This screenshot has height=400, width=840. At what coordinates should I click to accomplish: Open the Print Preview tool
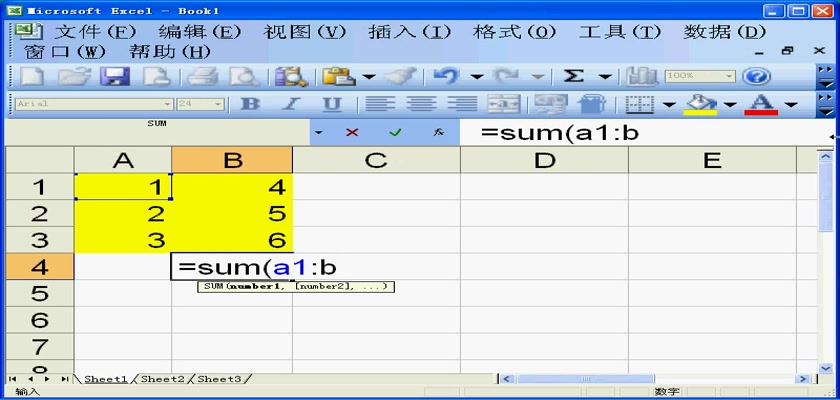click(243, 76)
